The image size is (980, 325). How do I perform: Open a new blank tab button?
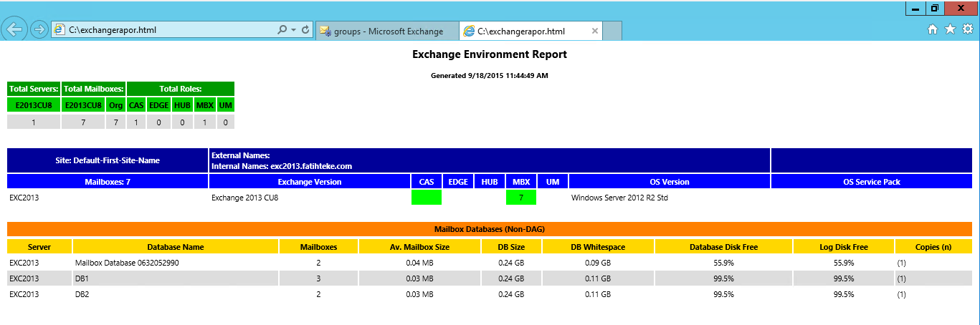click(612, 31)
